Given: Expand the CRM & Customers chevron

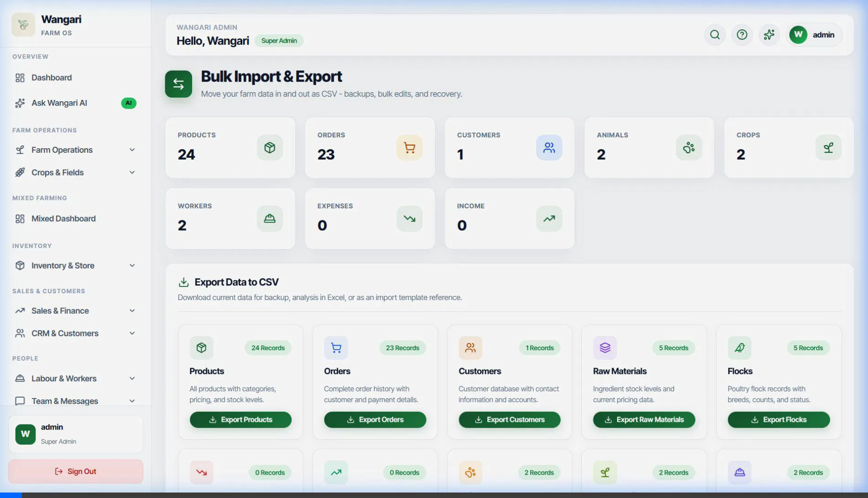Looking at the screenshot, I should point(132,333).
